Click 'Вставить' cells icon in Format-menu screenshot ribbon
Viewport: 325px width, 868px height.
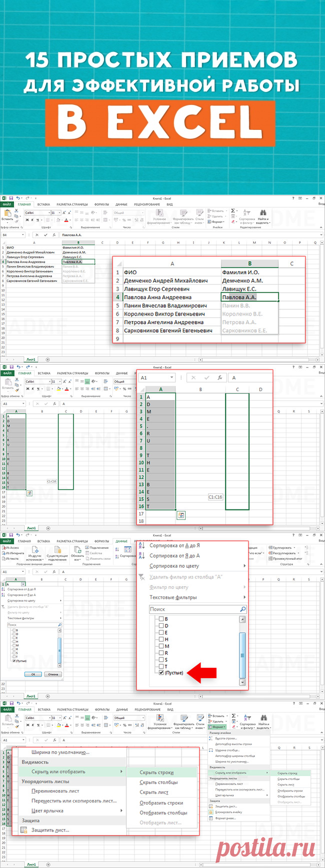209,716
